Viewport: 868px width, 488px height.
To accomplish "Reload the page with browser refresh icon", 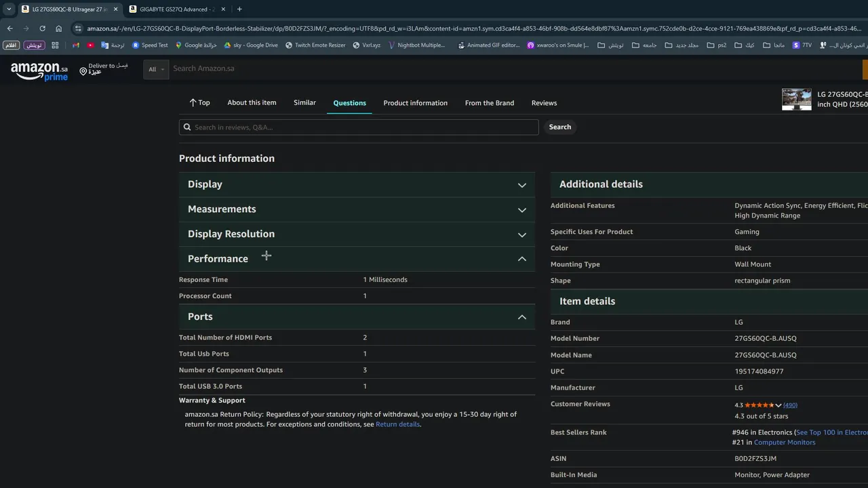I will [x=42, y=28].
